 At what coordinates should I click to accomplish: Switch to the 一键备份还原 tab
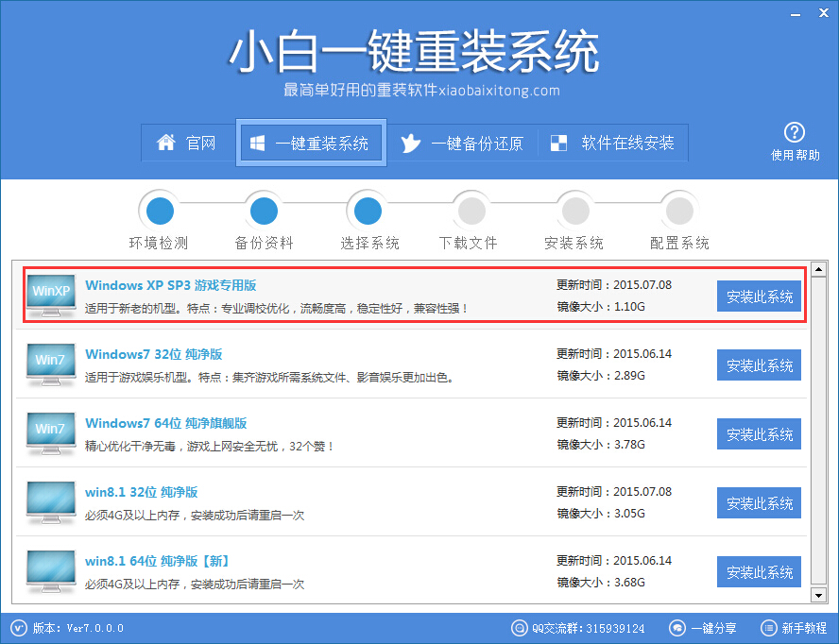point(465,143)
